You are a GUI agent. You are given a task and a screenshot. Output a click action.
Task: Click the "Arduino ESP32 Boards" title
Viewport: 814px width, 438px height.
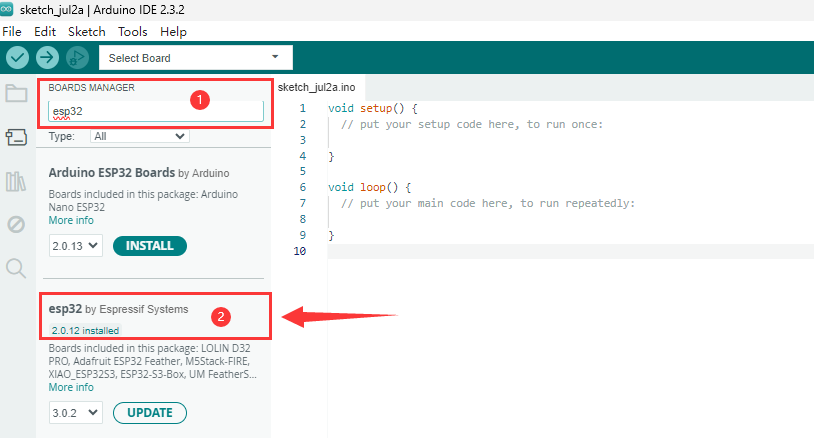click(x=112, y=172)
